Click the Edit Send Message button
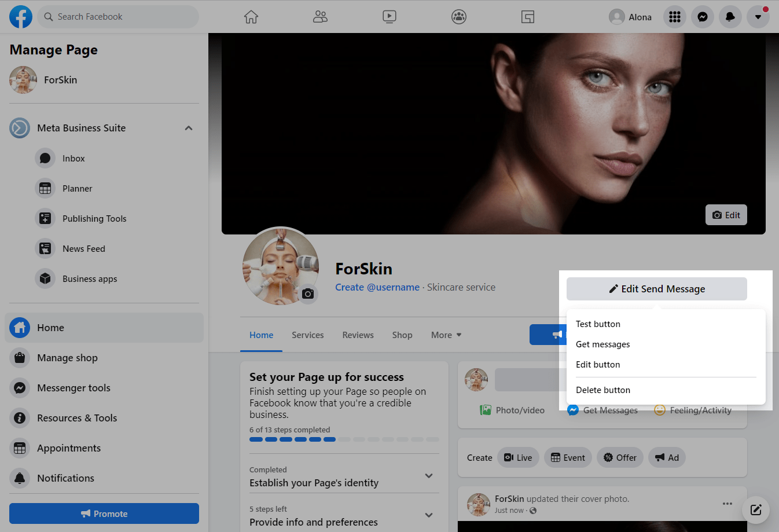Viewport: 779px width, 532px height. point(656,289)
